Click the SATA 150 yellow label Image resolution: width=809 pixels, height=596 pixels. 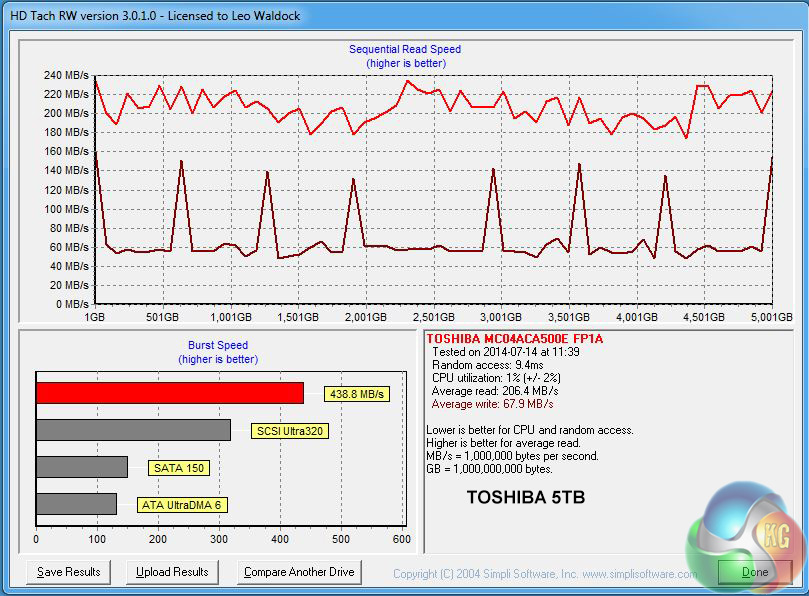tap(180, 468)
